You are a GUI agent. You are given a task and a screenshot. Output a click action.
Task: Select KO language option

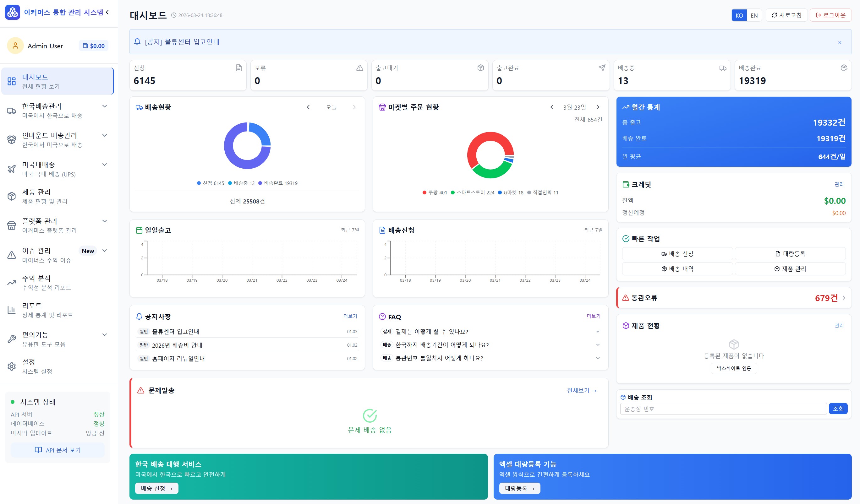[739, 15]
